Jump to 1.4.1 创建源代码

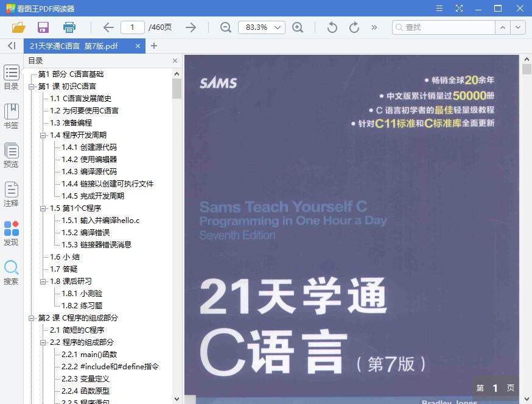pyautogui.click(x=89, y=147)
